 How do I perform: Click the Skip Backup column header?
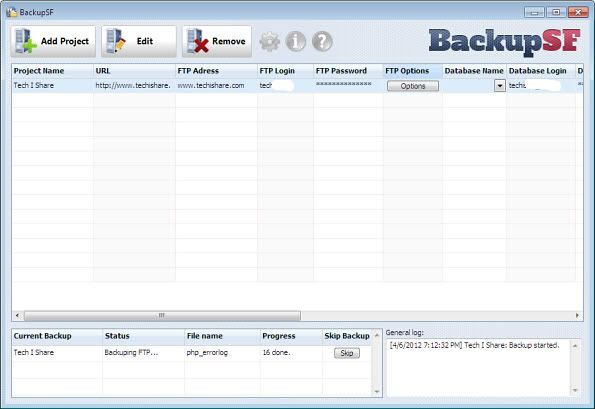347,336
